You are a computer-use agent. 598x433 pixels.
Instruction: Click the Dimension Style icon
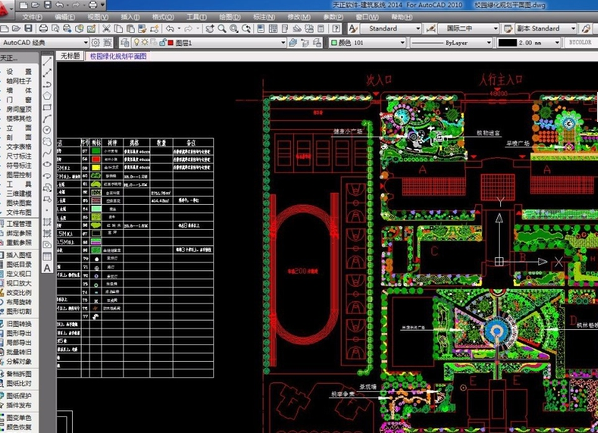point(431,29)
